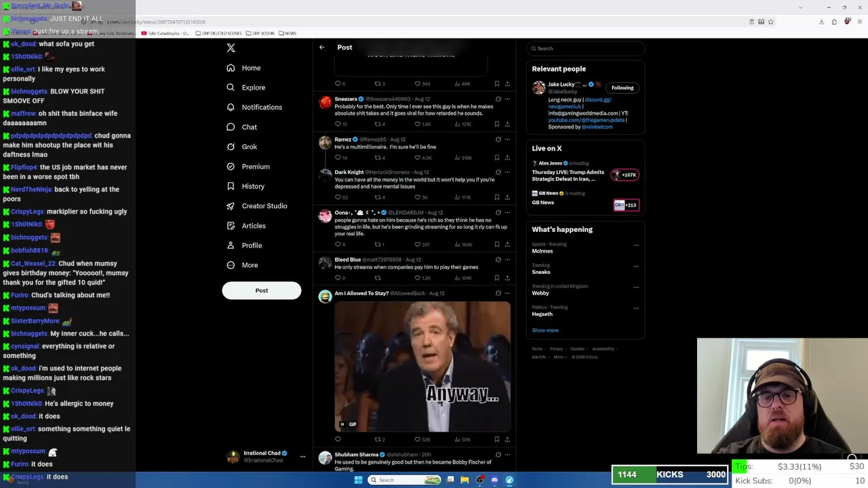This screenshot has height=488, width=868.
Task: Click the Articles sidebar icon
Action: click(231, 226)
